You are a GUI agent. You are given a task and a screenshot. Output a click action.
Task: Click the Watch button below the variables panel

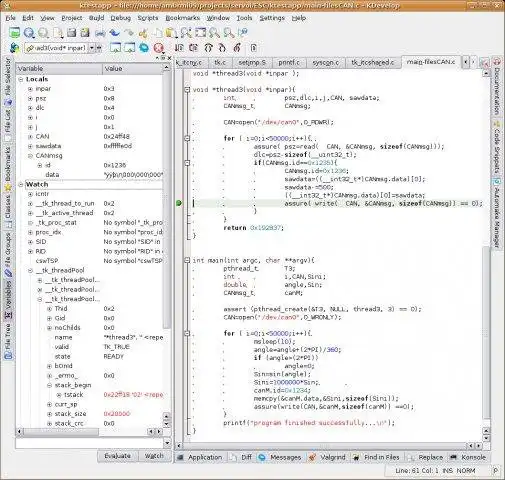[x=154, y=456]
